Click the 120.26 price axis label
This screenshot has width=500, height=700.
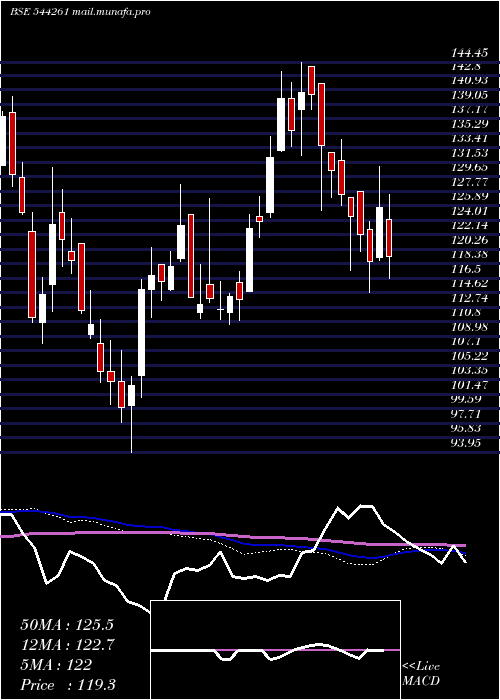click(469, 240)
